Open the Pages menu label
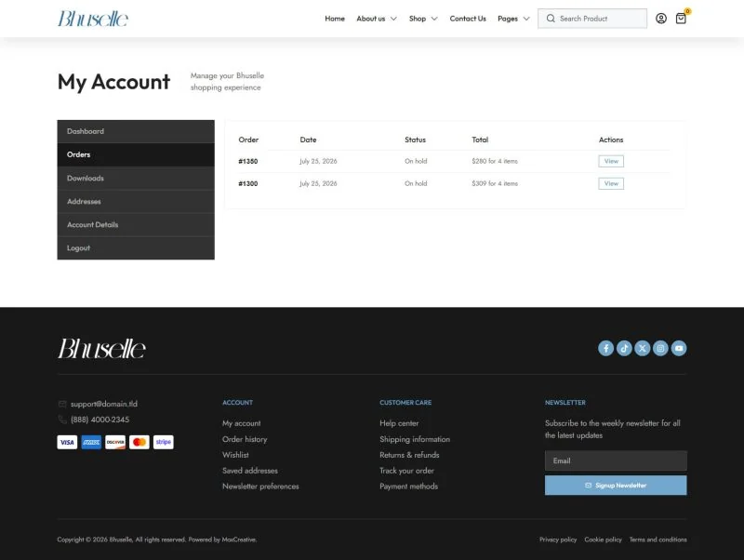 click(508, 19)
